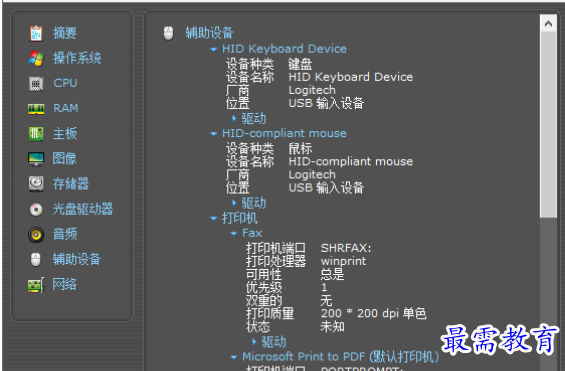This screenshot has width=565, height=371.
Task: Select the 音频 speaker icon
Action: point(36,234)
